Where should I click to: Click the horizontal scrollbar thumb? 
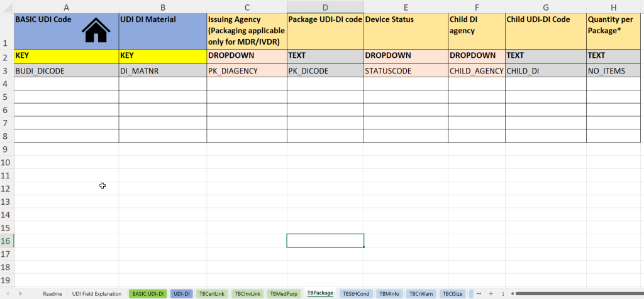pos(579,294)
